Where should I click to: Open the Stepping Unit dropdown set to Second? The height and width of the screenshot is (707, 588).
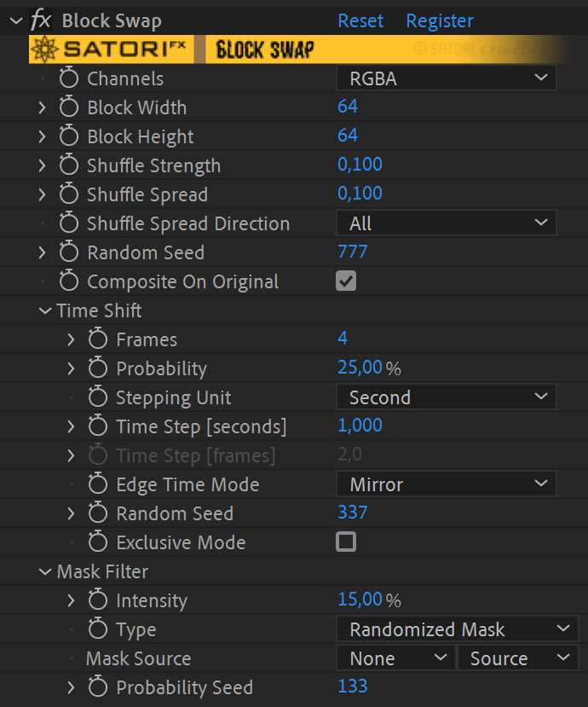[446, 397]
